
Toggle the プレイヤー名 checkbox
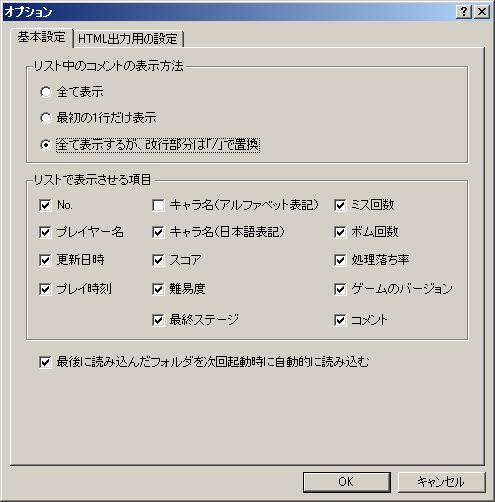[45, 232]
